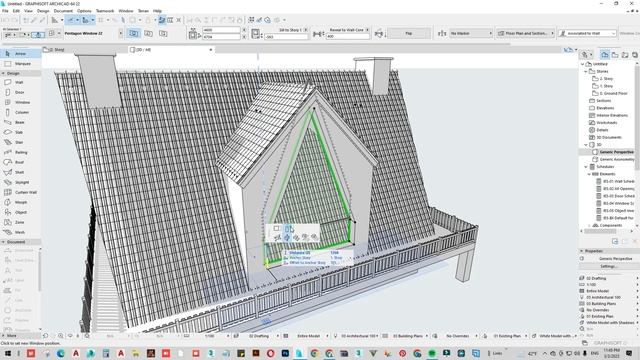Select the Column tool

(x=20, y=112)
